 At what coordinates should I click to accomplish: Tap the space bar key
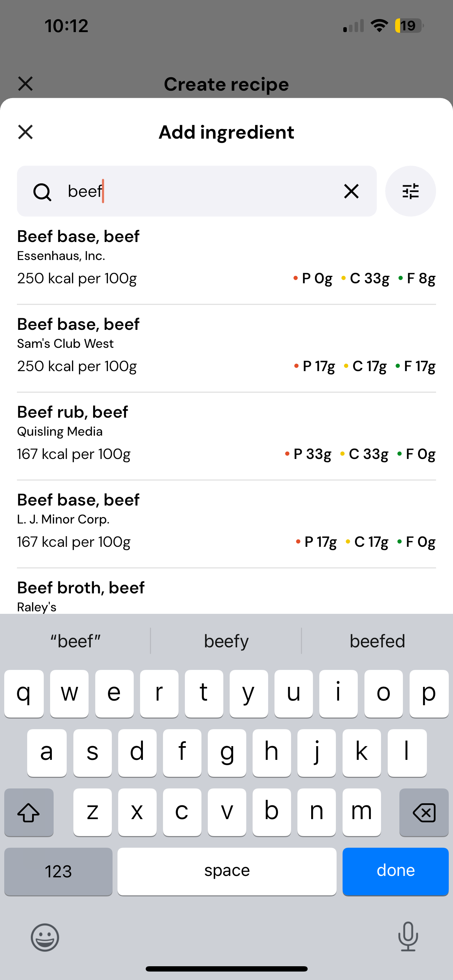click(227, 871)
